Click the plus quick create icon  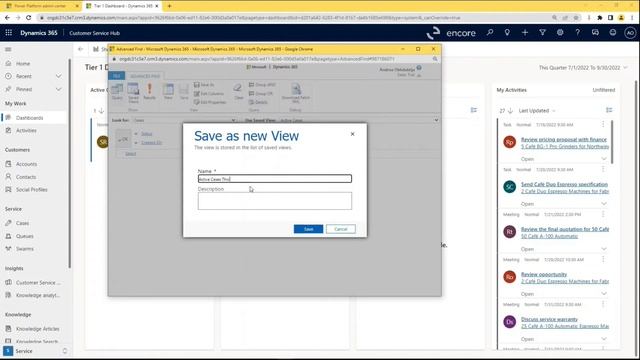525,33
